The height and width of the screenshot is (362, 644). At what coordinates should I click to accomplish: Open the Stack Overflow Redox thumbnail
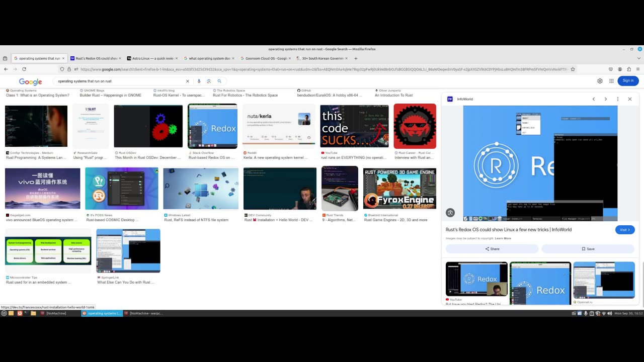click(x=212, y=126)
